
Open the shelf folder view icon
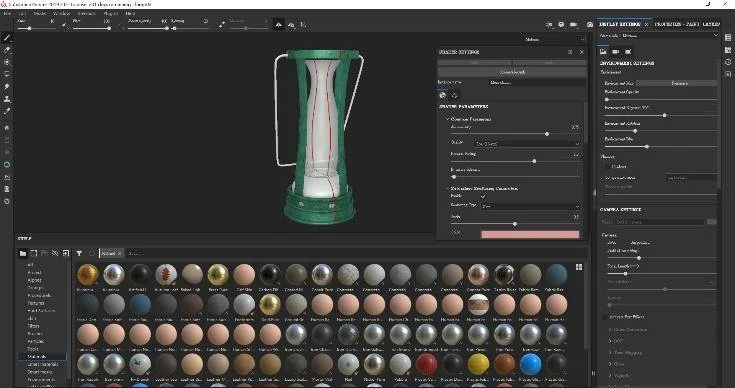[22, 254]
